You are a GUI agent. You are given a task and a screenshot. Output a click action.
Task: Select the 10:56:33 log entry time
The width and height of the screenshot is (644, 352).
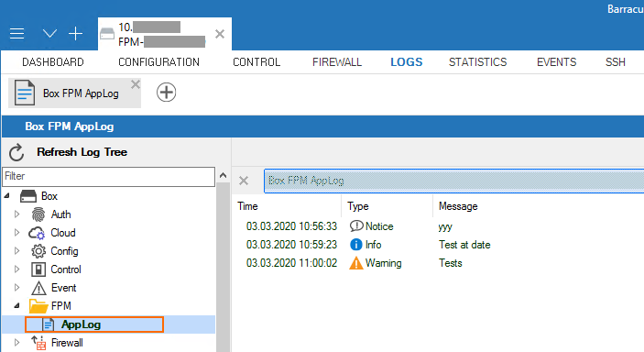coord(291,226)
